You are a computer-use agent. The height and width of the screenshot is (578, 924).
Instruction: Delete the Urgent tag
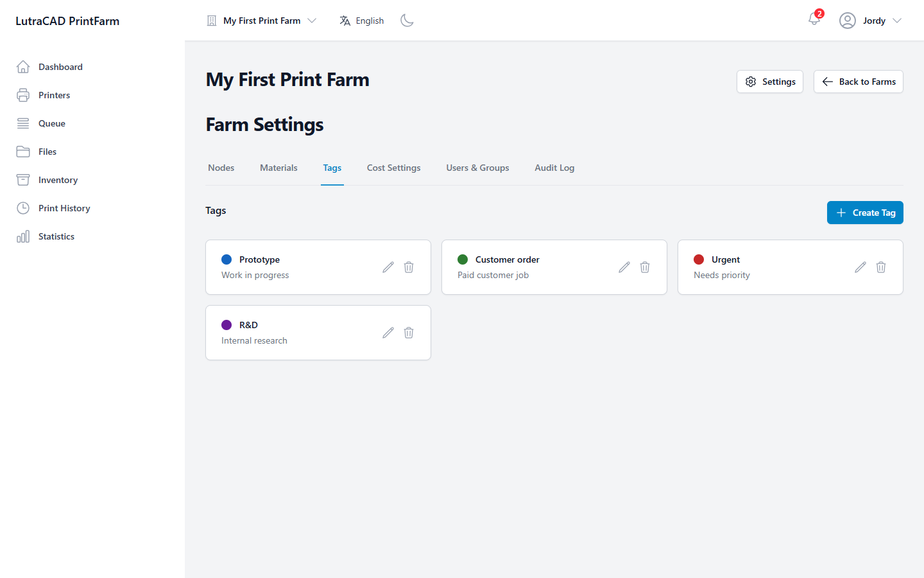[x=881, y=267]
